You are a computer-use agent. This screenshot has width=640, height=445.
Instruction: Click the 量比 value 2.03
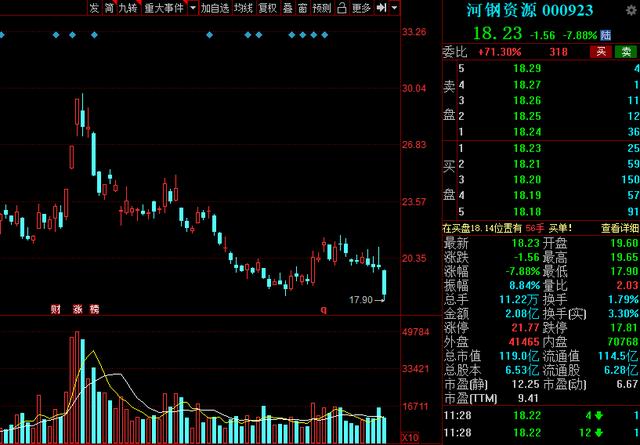pyautogui.click(x=627, y=285)
